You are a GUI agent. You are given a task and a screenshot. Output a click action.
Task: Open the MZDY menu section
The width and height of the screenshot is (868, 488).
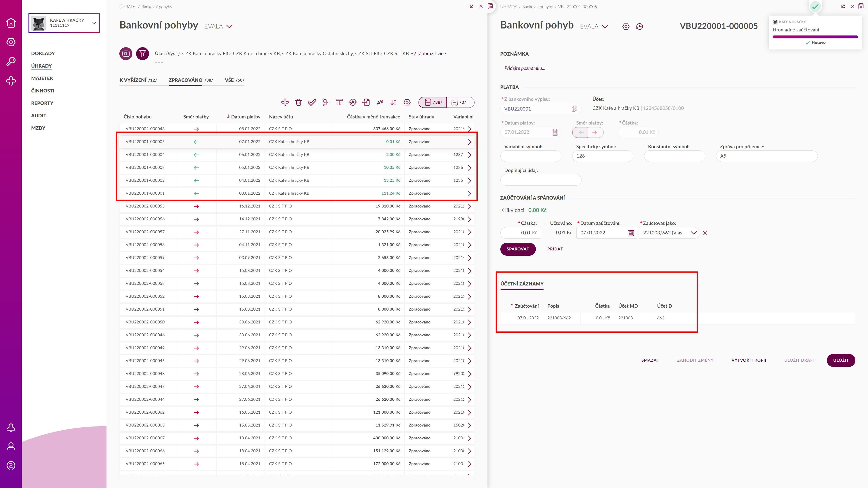[38, 128]
